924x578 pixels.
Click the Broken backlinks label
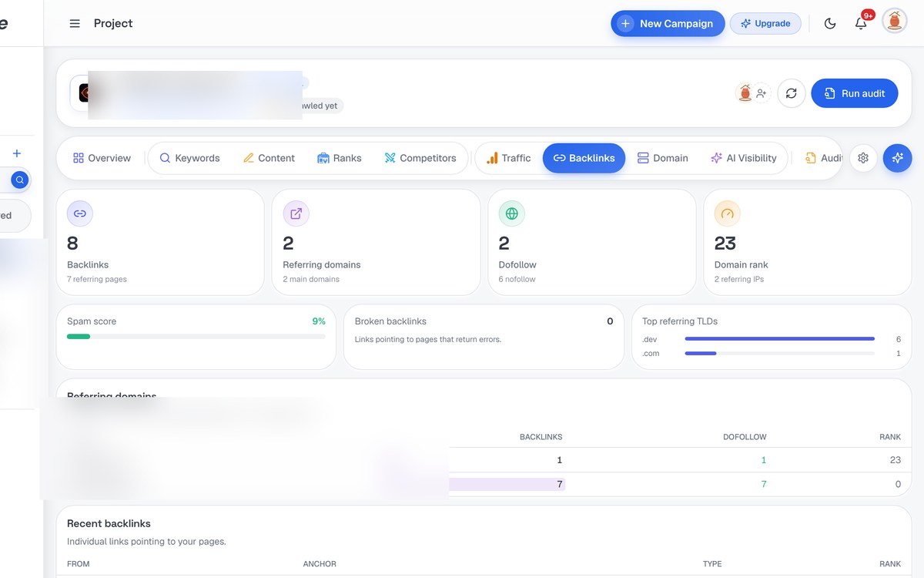click(x=390, y=321)
